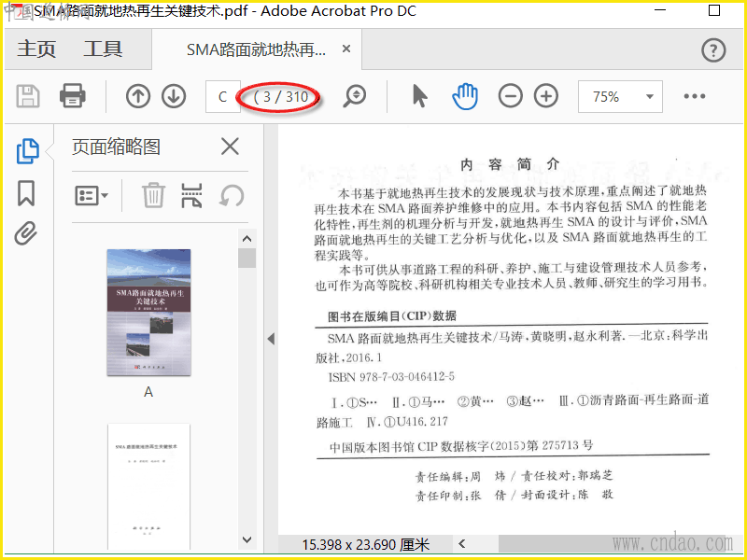This screenshot has width=747, height=560.
Task: Open the Attachments paperclip panel
Action: (26, 234)
